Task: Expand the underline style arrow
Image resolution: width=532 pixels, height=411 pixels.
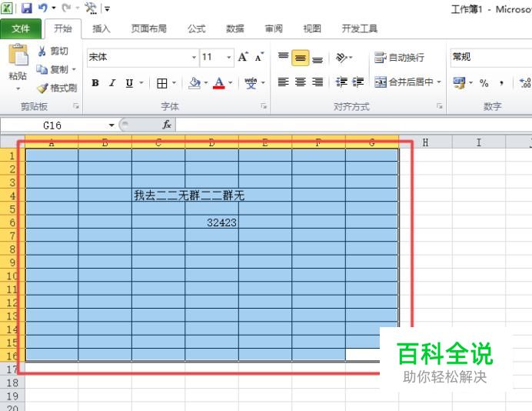Action: 141,83
